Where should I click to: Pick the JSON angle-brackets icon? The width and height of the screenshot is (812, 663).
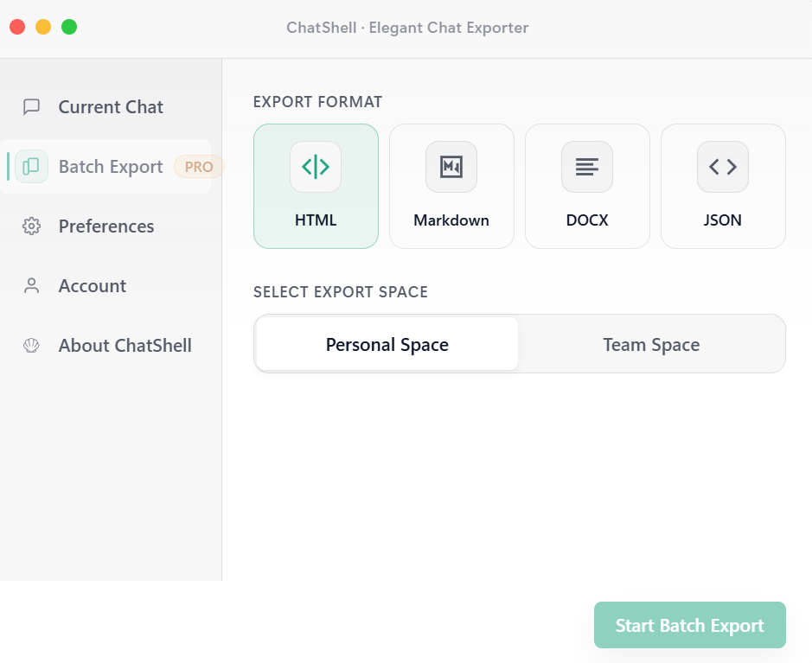[x=722, y=166]
